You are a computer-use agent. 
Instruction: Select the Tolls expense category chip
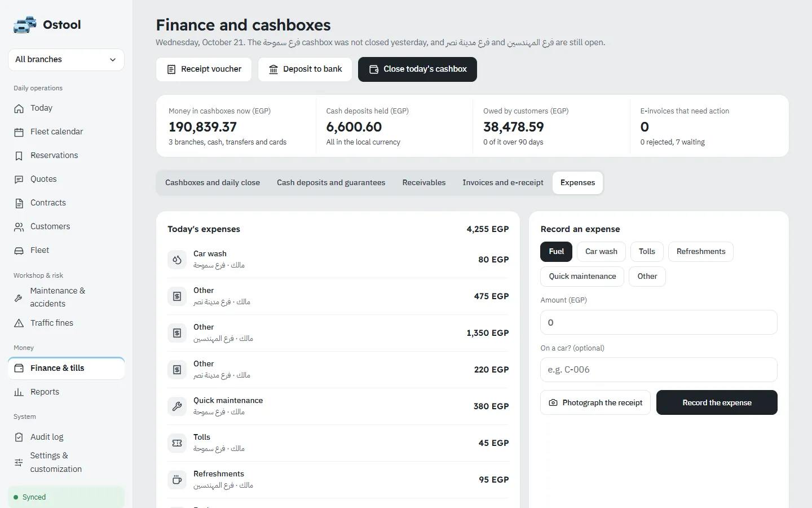[647, 252]
